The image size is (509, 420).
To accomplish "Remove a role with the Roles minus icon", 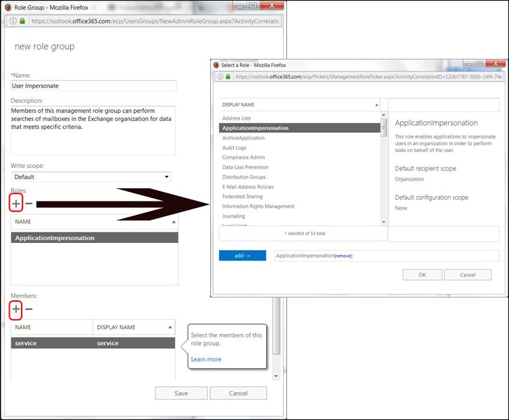I will tap(29, 204).
